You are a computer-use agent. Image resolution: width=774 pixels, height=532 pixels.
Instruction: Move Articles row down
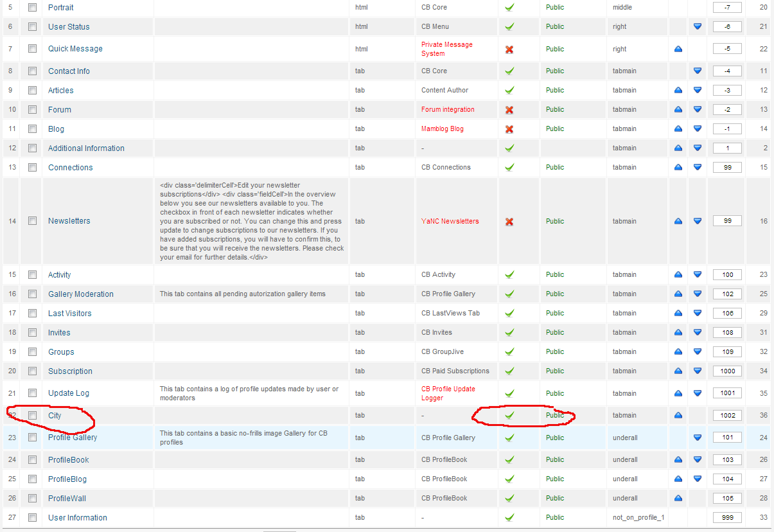pos(698,91)
